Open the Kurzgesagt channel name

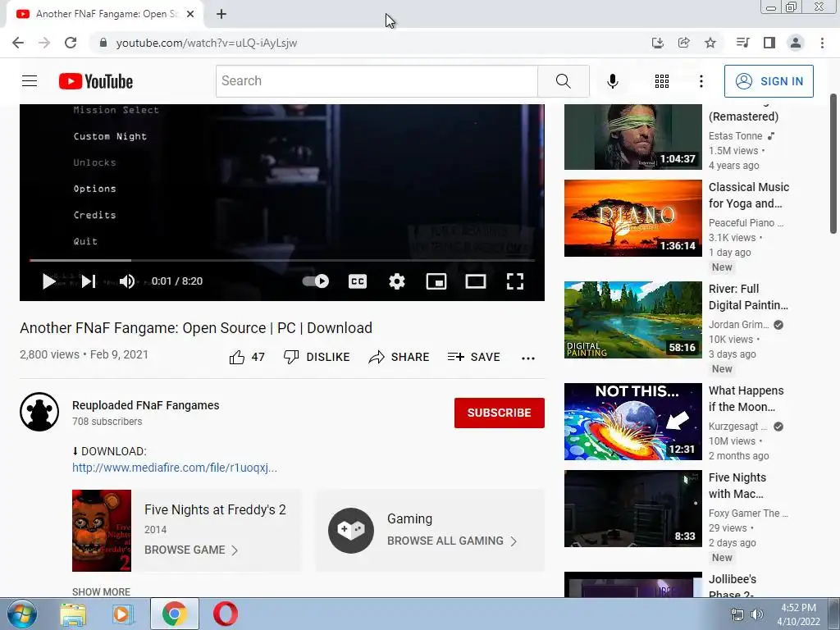click(737, 426)
